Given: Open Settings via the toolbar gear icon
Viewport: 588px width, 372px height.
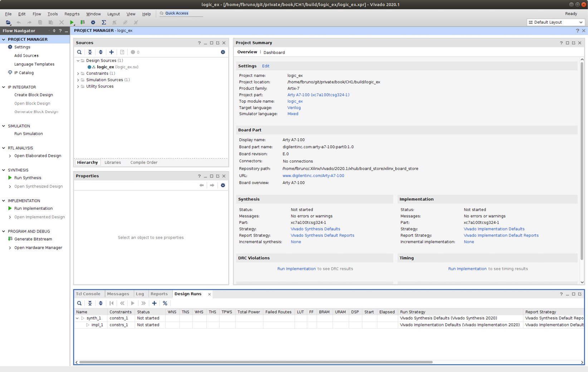Looking at the screenshot, I should (x=93, y=22).
